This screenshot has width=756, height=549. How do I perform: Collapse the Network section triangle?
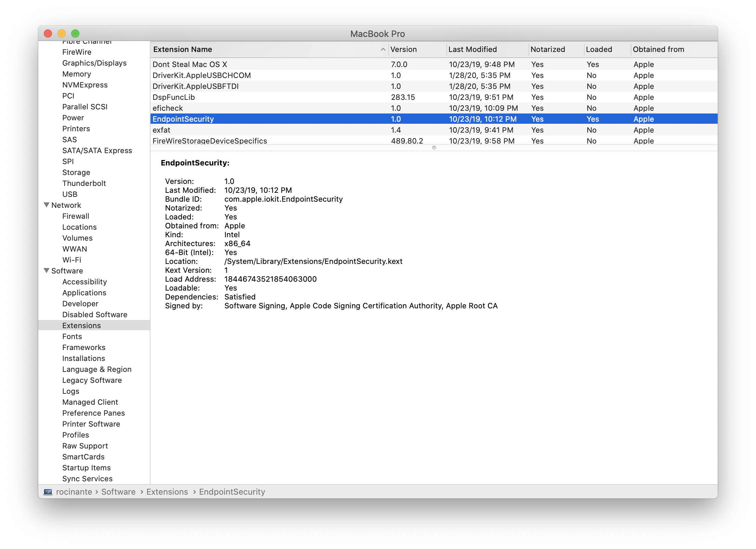(x=47, y=205)
